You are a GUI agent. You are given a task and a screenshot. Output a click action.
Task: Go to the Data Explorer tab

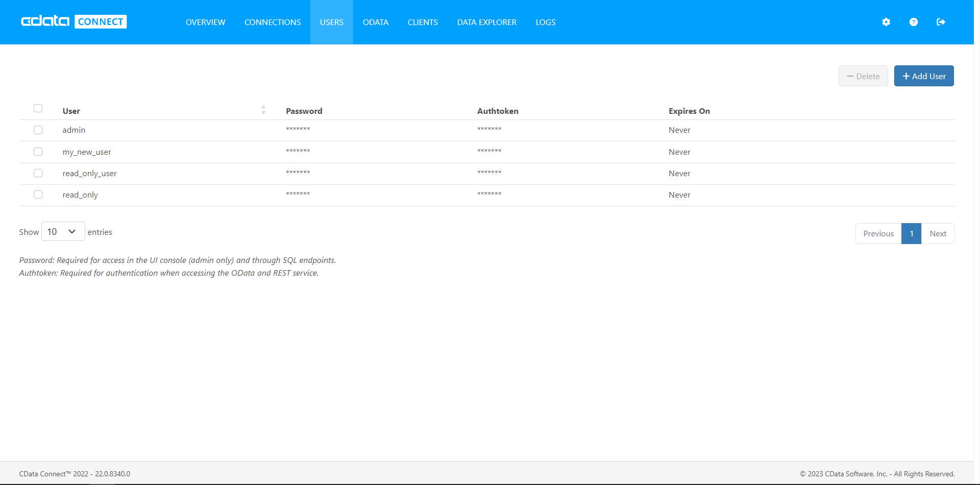[486, 22]
